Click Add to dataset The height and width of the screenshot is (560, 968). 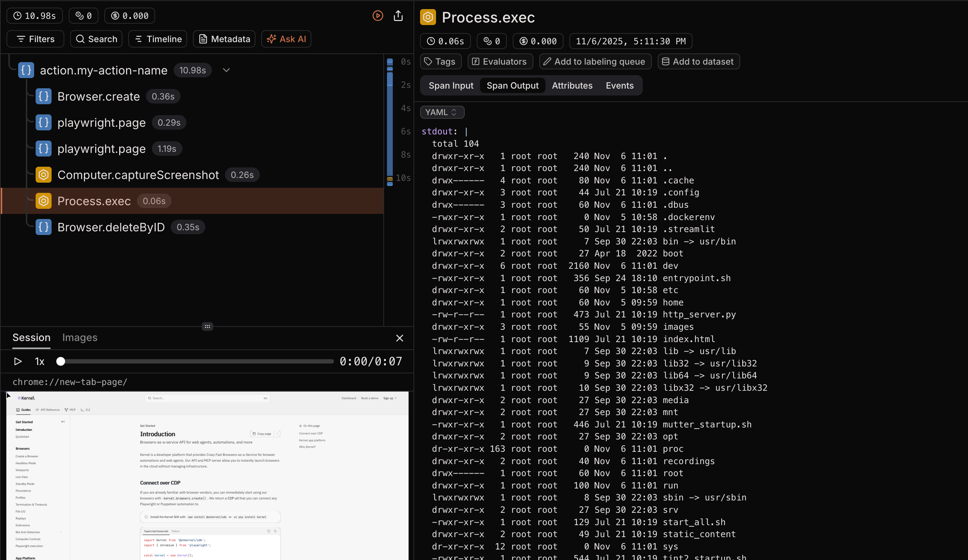coord(698,61)
